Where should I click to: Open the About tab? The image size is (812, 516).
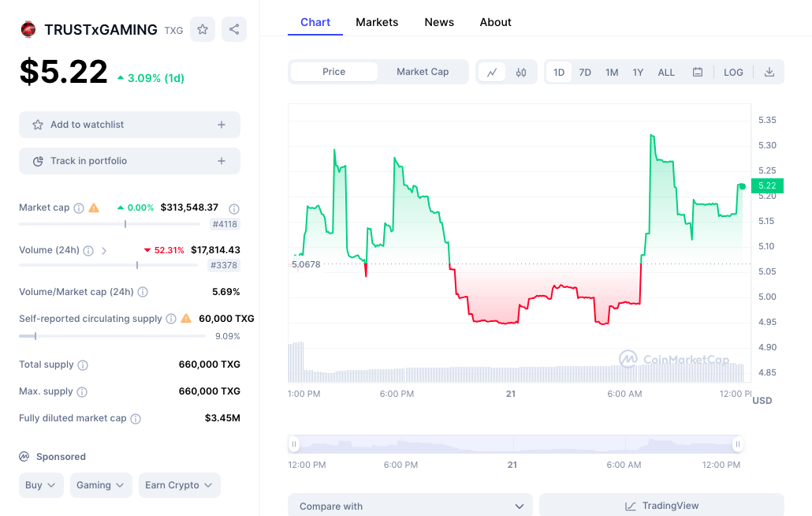click(496, 22)
